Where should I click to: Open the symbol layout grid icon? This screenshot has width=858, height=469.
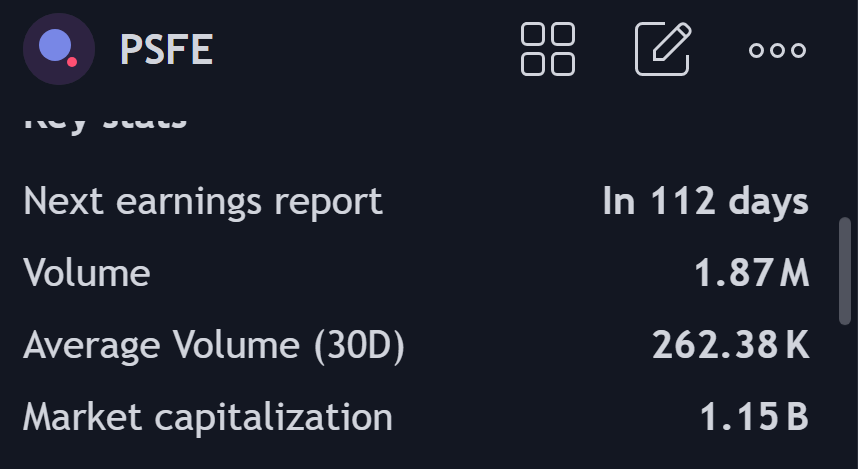548,49
